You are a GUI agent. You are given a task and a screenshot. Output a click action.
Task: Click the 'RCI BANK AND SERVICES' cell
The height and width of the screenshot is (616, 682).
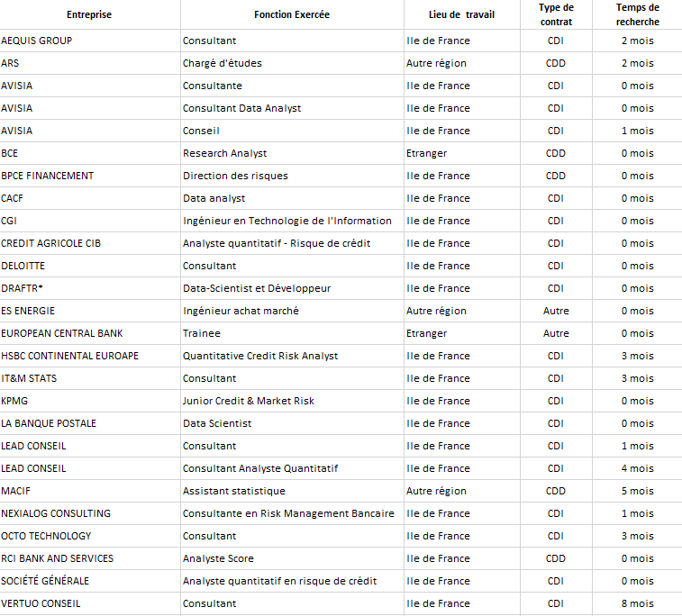(x=90, y=558)
